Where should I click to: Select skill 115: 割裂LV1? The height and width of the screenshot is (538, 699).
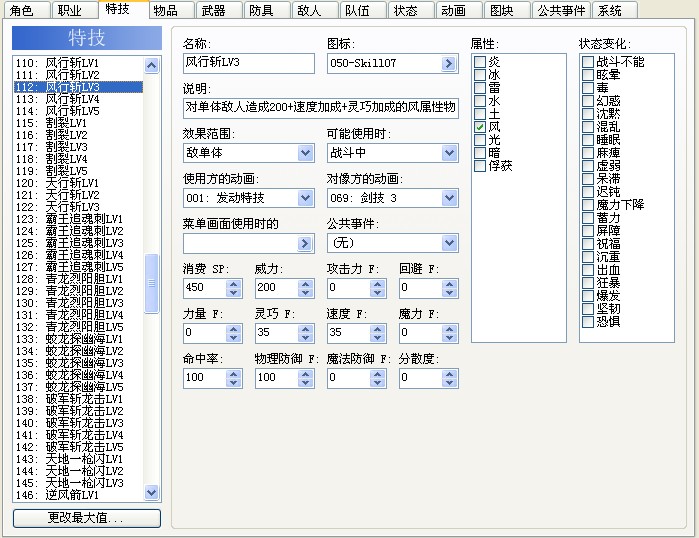(78, 123)
